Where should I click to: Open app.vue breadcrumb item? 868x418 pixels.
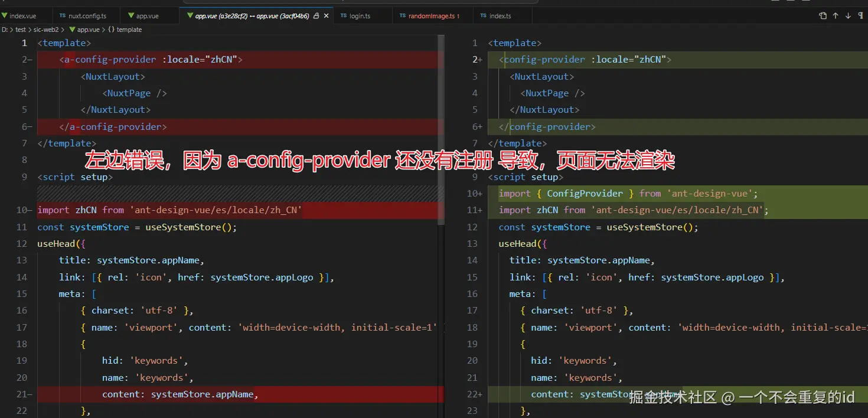click(88, 30)
